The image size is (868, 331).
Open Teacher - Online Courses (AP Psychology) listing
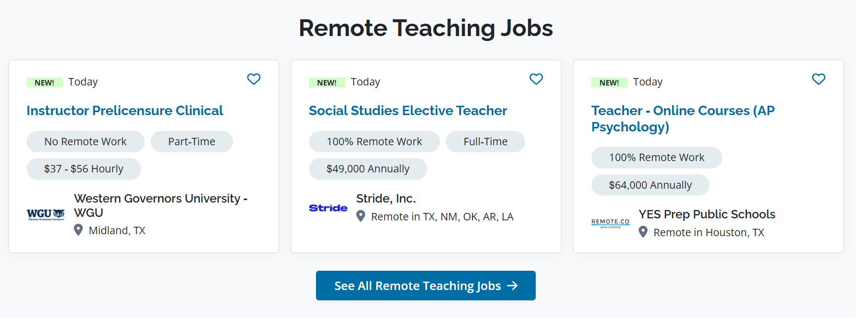[x=683, y=119]
